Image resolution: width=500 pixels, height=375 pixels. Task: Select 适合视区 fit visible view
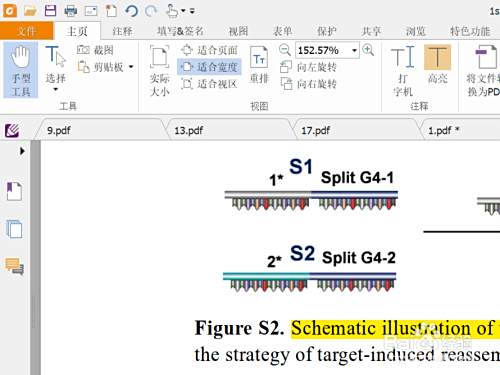(209, 83)
